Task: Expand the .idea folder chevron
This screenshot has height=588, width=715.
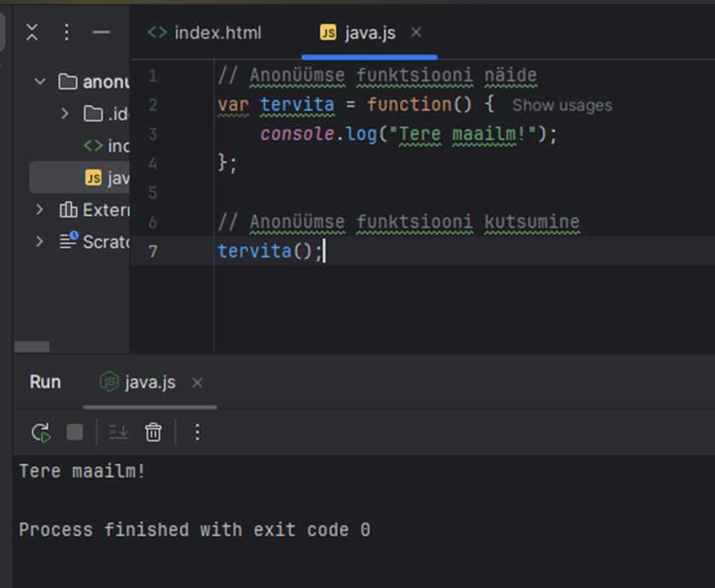Action: pos(66,114)
